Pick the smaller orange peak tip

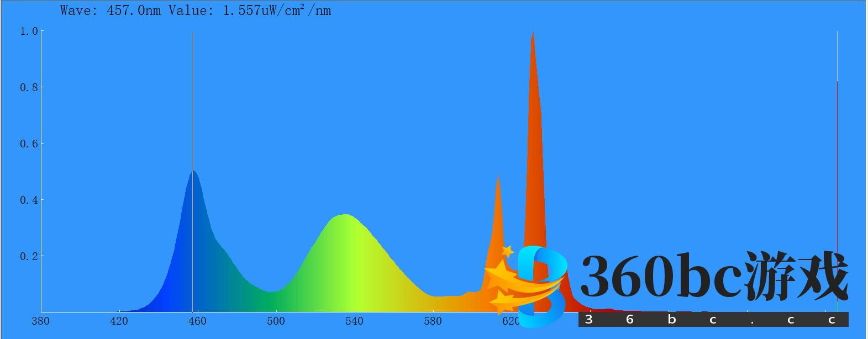pyautogui.click(x=498, y=179)
